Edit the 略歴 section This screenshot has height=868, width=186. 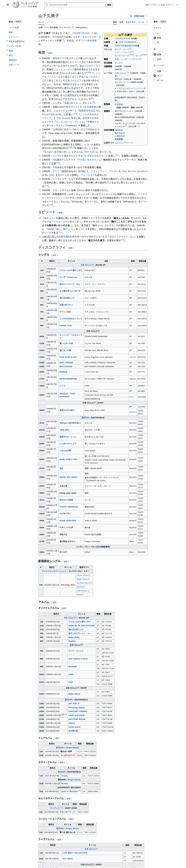[x=50, y=53]
